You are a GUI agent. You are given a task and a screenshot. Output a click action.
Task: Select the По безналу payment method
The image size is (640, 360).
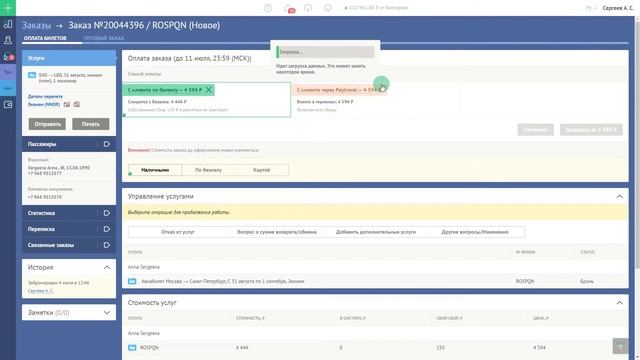[x=208, y=170]
